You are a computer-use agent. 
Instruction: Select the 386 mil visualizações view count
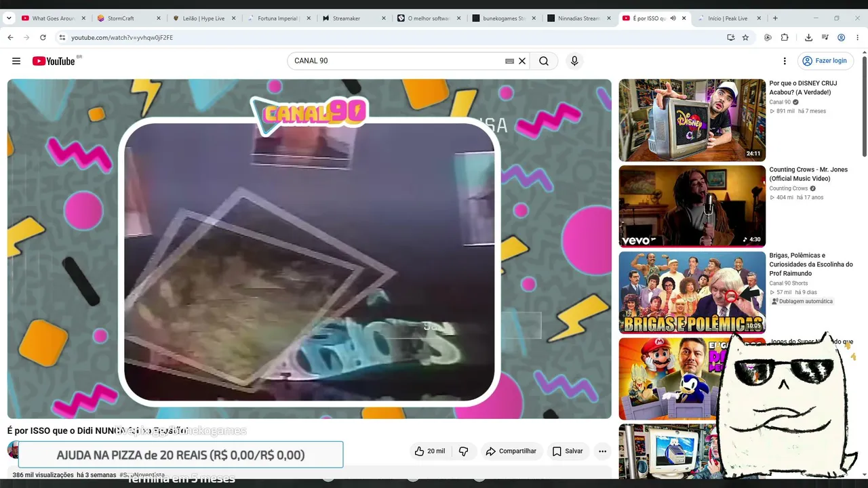[x=43, y=475]
